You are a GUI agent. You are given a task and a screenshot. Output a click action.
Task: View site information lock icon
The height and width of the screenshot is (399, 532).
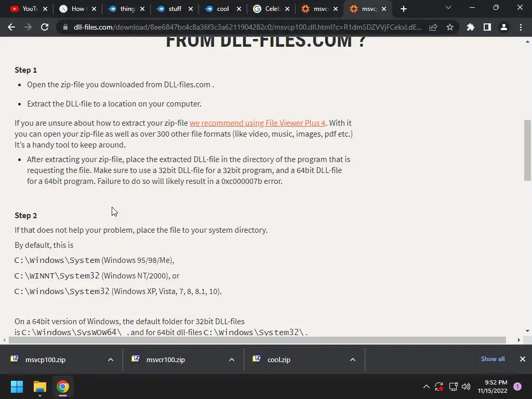(65, 27)
